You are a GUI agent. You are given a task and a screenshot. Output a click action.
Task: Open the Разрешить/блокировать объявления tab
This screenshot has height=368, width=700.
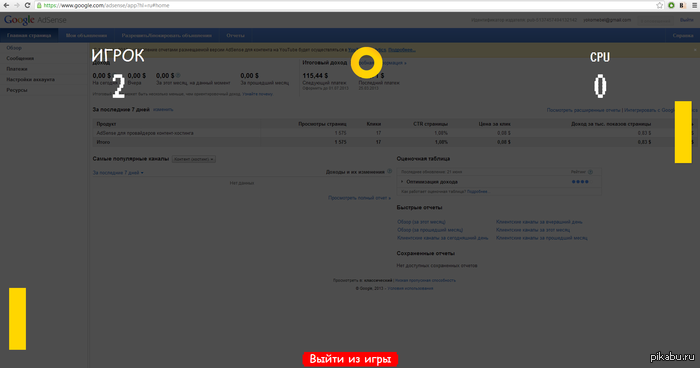(167, 35)
